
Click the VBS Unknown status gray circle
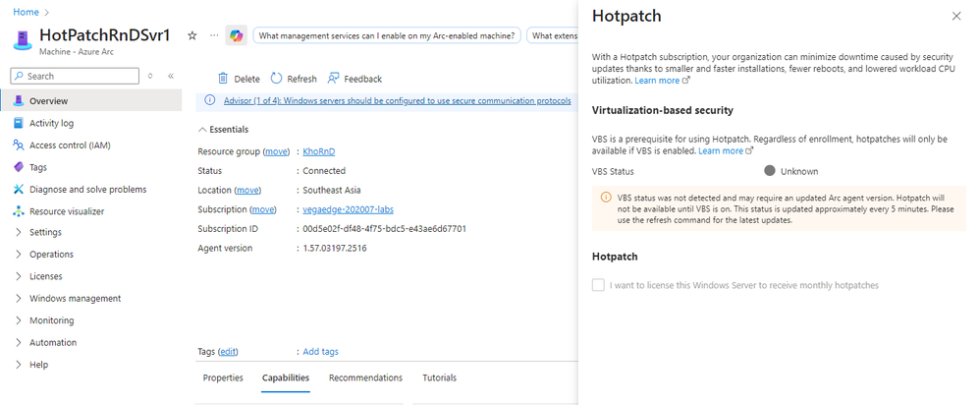pyautogui.click(x=770, y=171)
